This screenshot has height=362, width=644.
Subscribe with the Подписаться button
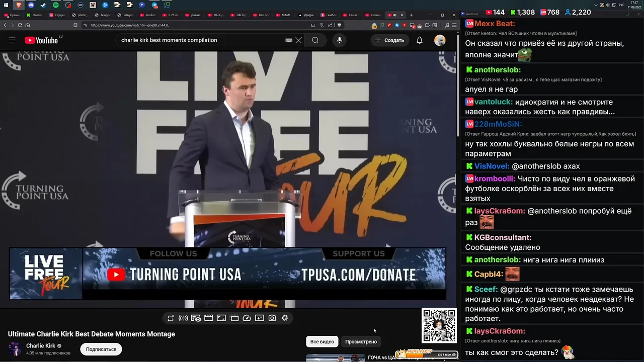point(101,349)
